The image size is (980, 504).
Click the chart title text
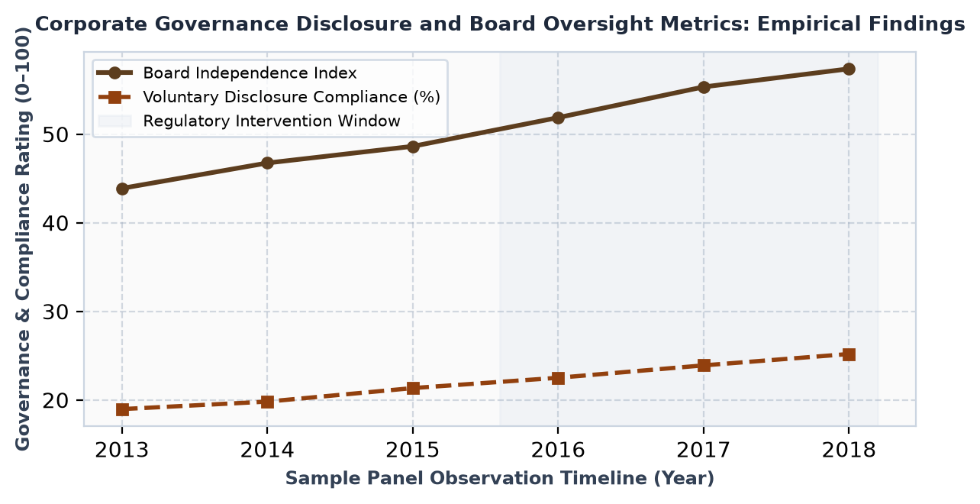500,24
